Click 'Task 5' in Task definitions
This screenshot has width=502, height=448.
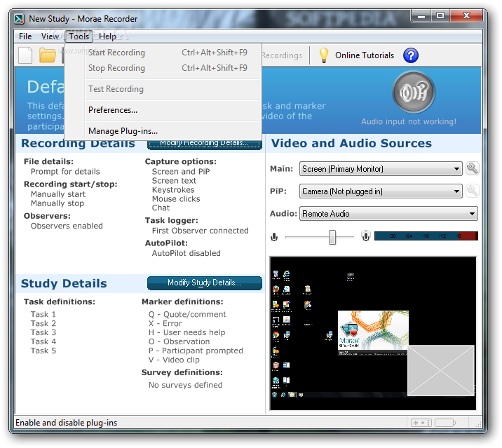(x=43, y=351)
